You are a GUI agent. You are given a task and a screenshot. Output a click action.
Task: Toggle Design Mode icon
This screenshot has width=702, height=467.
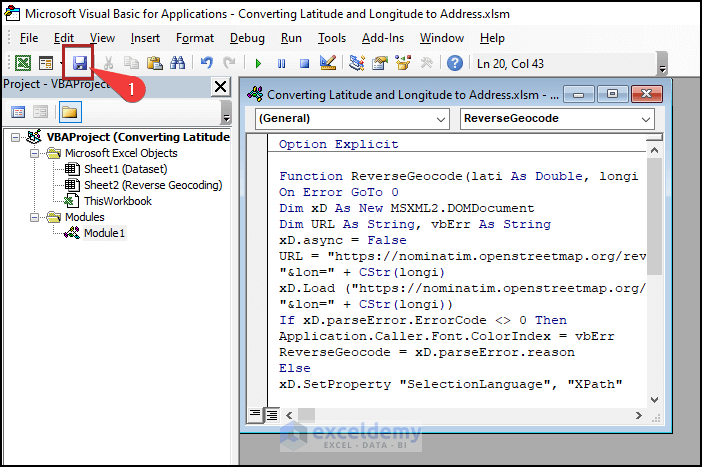(x=328, y=63)
